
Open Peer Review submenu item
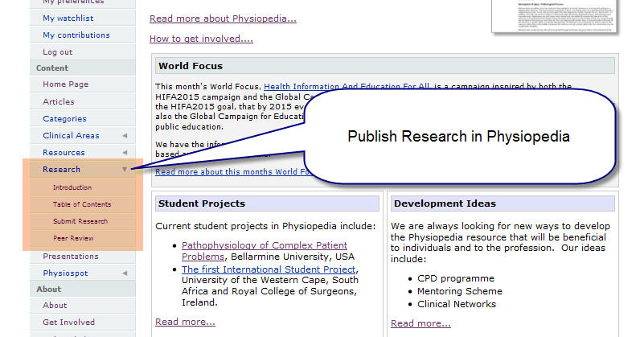tap(73, 238)
